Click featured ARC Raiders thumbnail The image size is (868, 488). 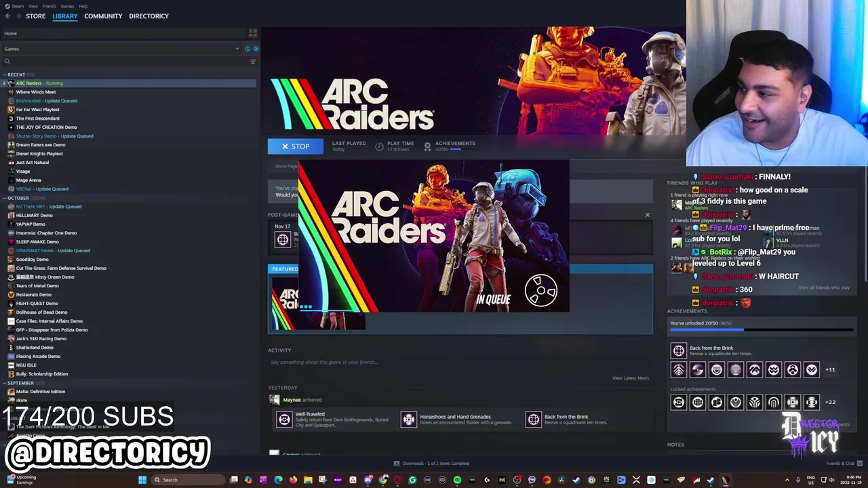317,303
